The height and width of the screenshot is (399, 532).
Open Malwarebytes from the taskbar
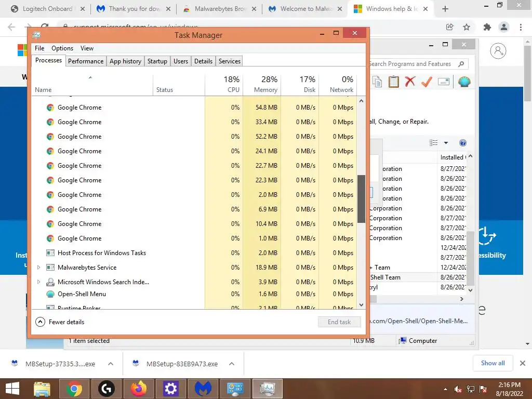[x=203, y=389]
